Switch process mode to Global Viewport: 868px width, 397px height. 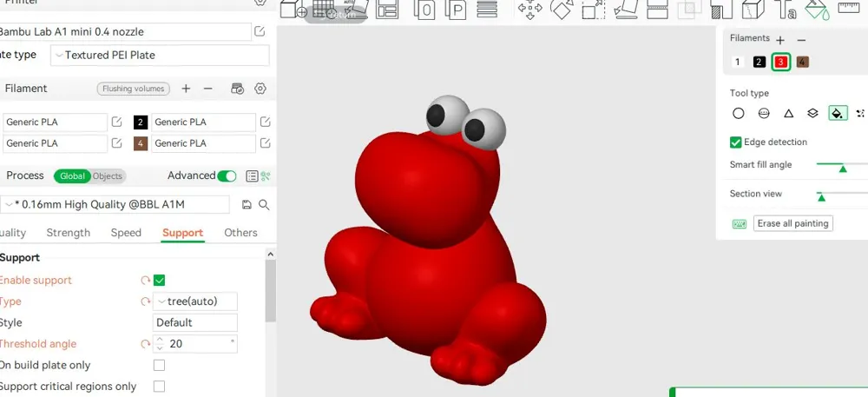(73, 176)
